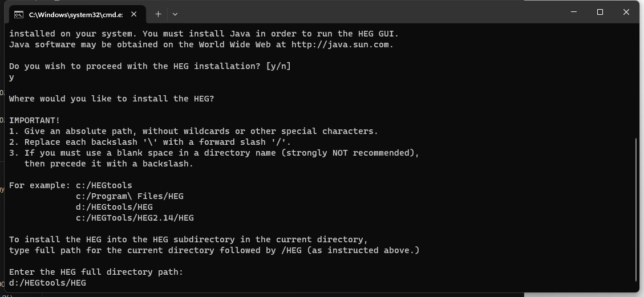Open a new terminal tab
The image size is (644, 297).
pyautogui.click(x=158, y=14)
